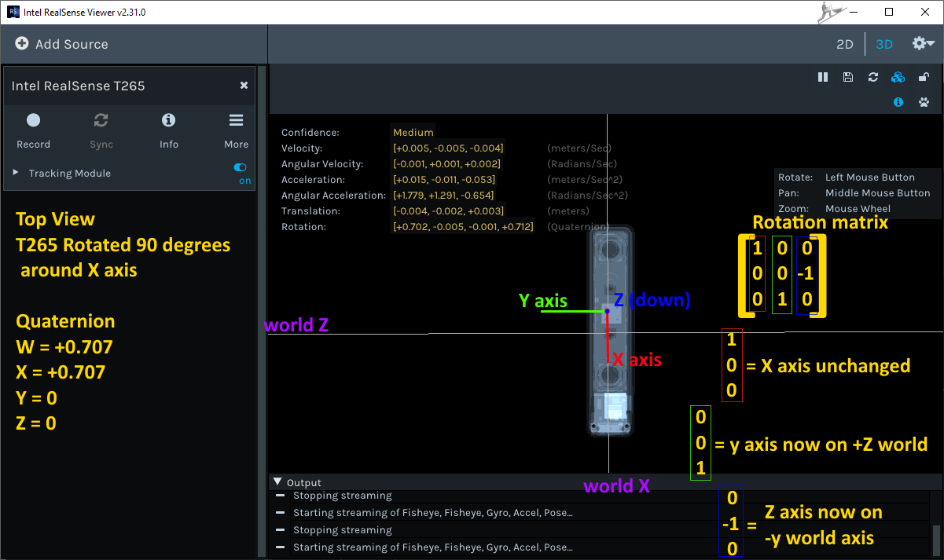Open the More menu for the T265
This screenshot has width=944, height=560.
click(x=236, y=120)
